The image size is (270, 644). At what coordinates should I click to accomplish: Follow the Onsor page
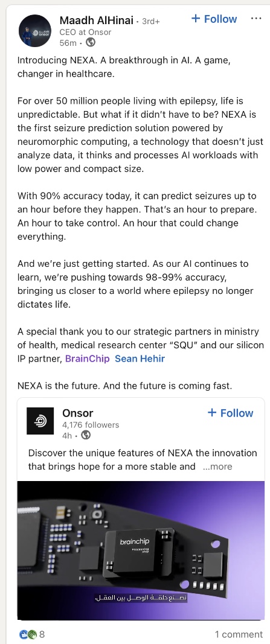[231, 413]
